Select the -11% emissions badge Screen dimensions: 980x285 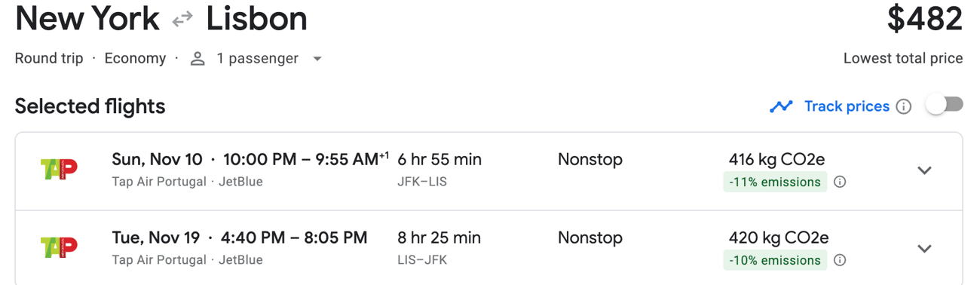point(775,182)
